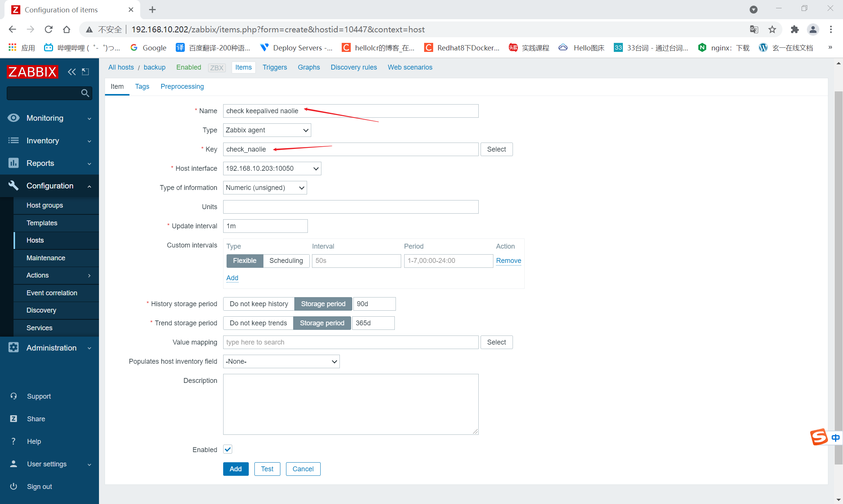Open the browser extensions puzzle icon
The width and height of the screenshot is (843, 504).
(x=794, y=29)
